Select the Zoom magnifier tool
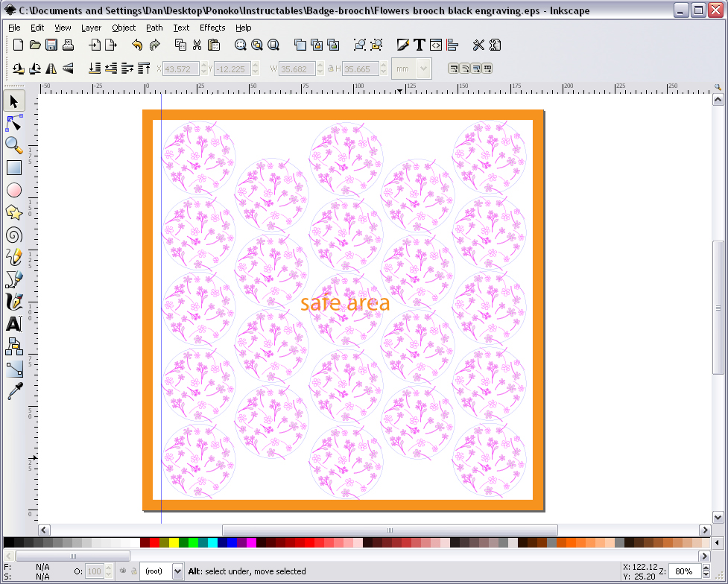 [x=14, y=146]
